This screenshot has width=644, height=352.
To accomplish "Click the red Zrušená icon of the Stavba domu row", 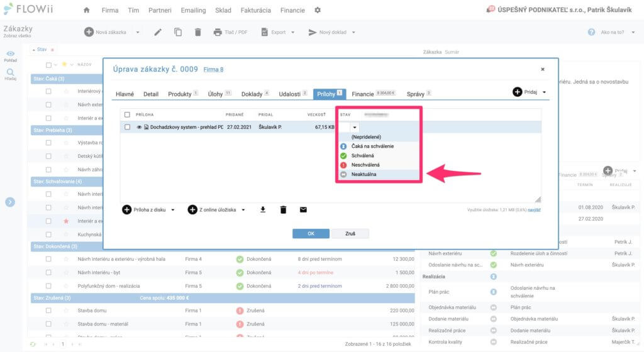I will (240, 311).
